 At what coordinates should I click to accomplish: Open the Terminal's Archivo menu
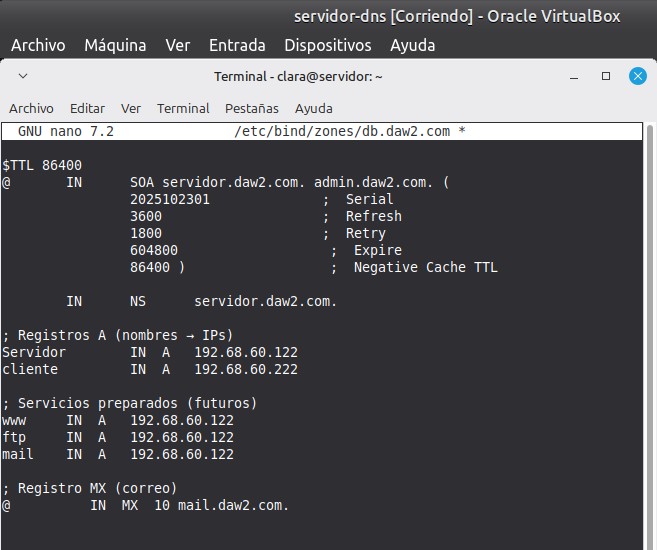(31, 108)
